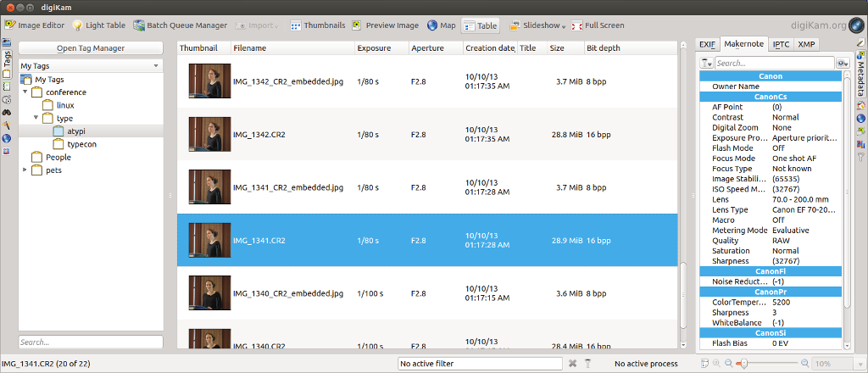Expand the pets tag
Image resolution: width=868 pixels, height=373 pixels.
[25, 170]
